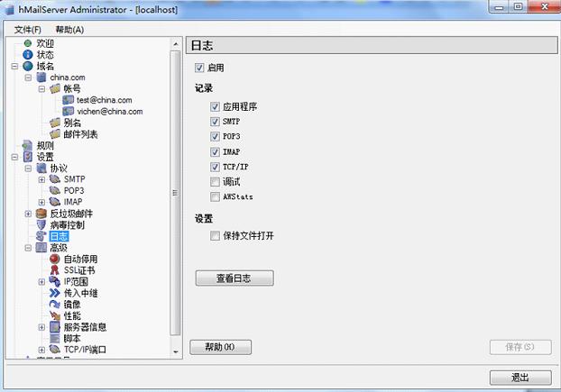The height and width of the screenshot is (392, 561).
Task: Click the tree panel vertical scrollbar thumb
Action: pyautogui.click(x=175, y=193)
